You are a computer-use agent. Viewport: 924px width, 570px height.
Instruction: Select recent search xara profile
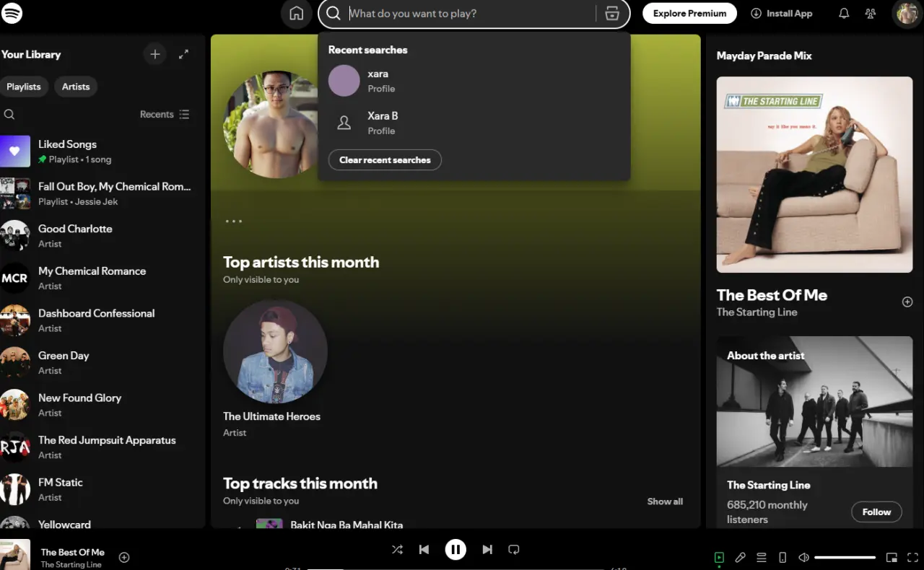pyautogui.click(x=474, y=81)
